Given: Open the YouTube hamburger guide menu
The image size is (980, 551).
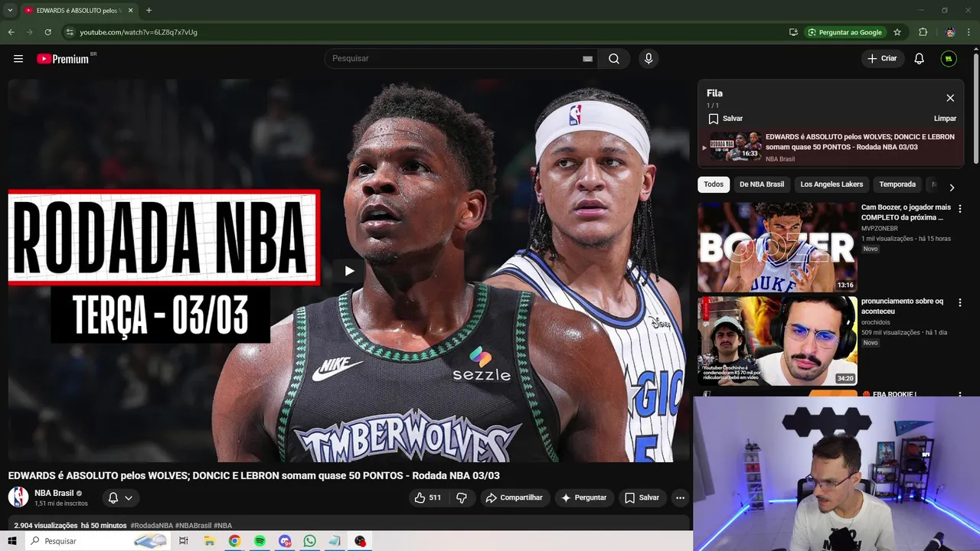Looking at the screenshot, I should pos(18,59).
